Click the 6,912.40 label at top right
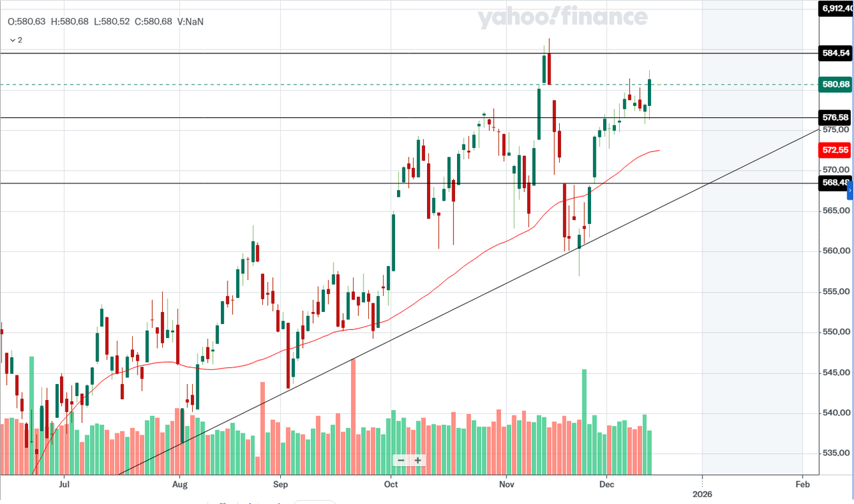854x504 pixels. click(836, 9)
